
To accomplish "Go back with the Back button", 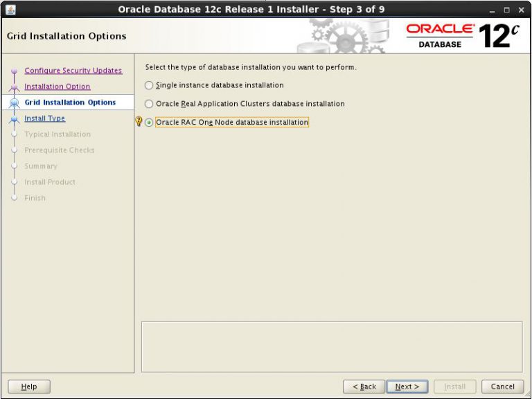I will [x=364, y=387].
